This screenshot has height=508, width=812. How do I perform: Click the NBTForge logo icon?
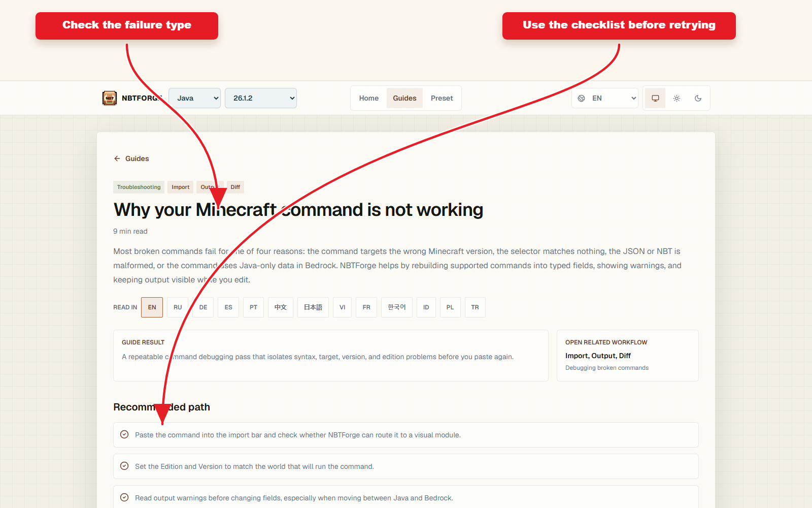pos(110,98)
